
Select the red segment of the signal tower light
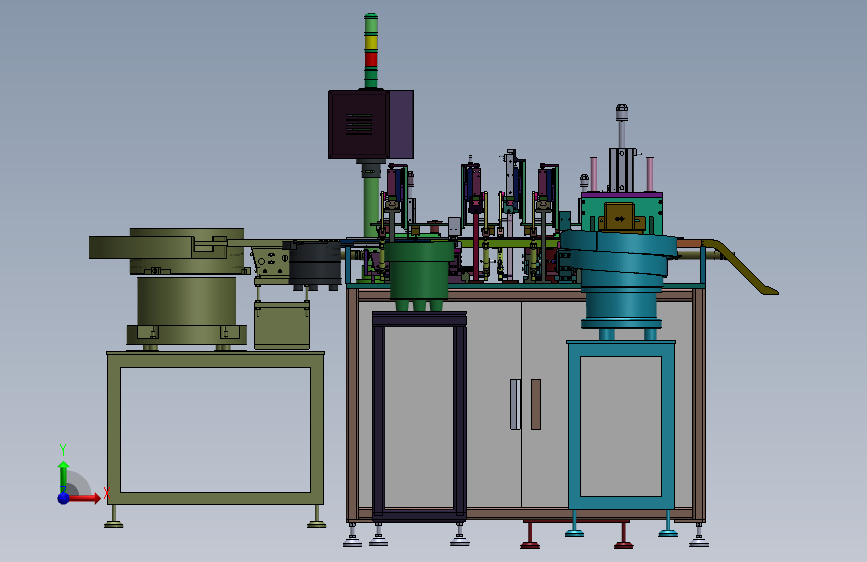[371, 59]
